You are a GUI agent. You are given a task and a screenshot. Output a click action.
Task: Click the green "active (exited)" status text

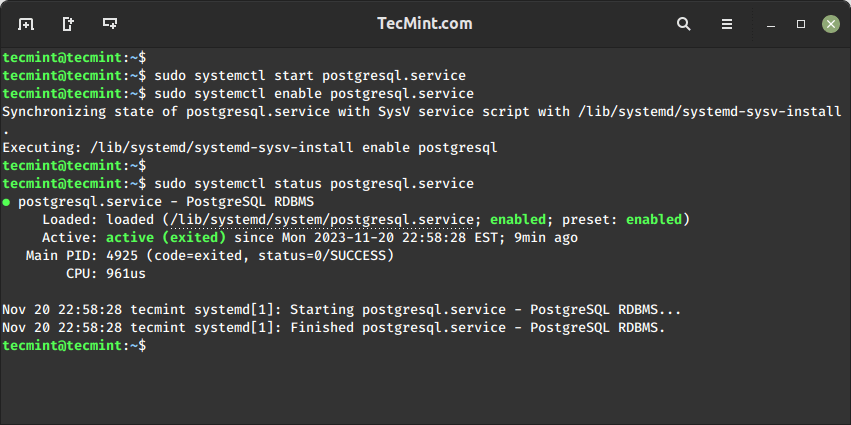[156, 238]
